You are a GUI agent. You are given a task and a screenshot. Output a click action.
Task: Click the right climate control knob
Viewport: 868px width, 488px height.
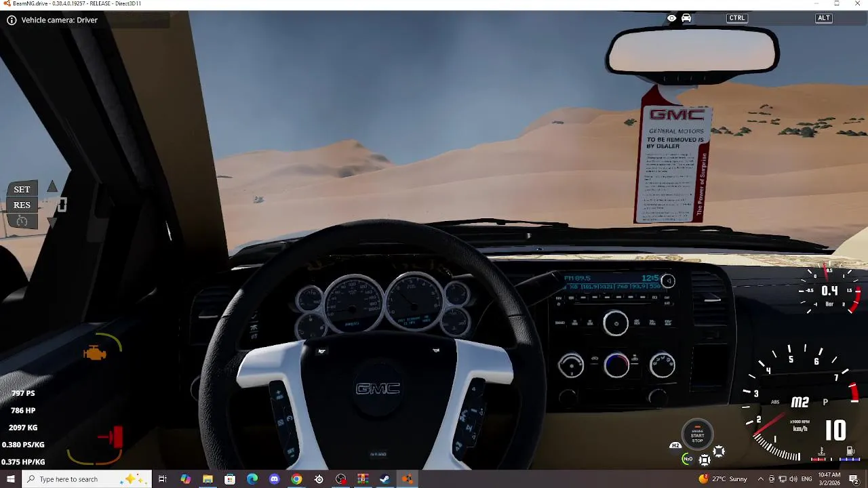[662, 366]
